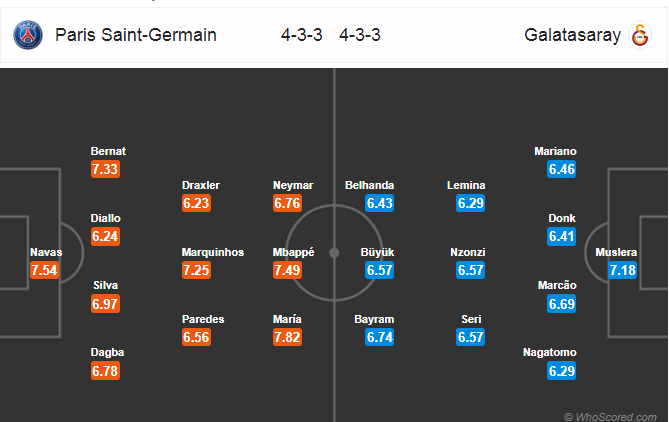
Task: Select Mbappé rating badge 7.49
Action: coord(287,270)
